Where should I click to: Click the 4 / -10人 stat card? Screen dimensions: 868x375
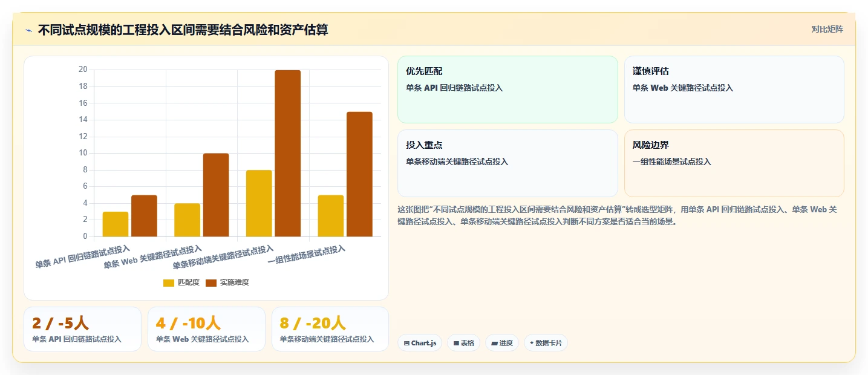click(206, 329)
